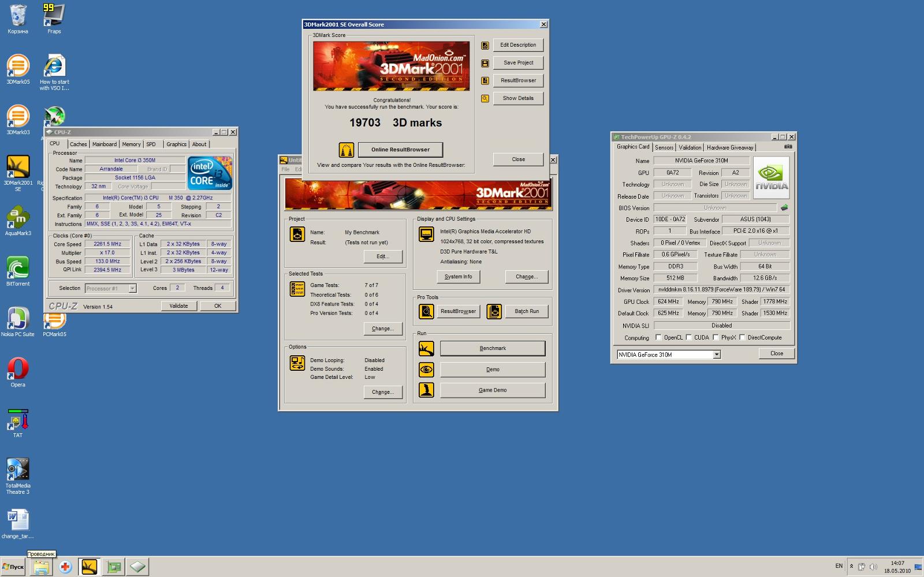Image resolution: width=924 pixels, height=577 pixels.
Task: Click the Display settings monitor icon
Action: pos(426,234)
